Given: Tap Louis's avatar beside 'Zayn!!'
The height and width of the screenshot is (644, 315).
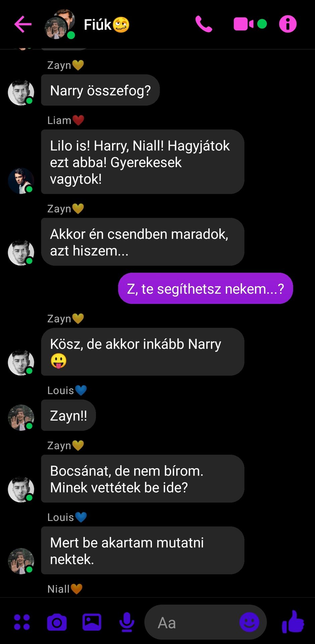Looking at the screenshot, I should point(21,417).
